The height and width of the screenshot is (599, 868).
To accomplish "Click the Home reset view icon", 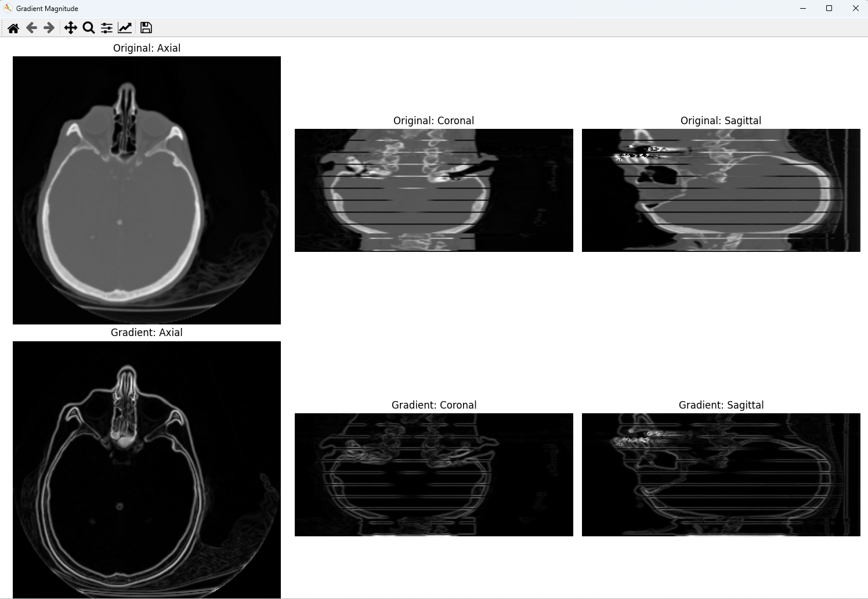I will click(x=13, y=28).
